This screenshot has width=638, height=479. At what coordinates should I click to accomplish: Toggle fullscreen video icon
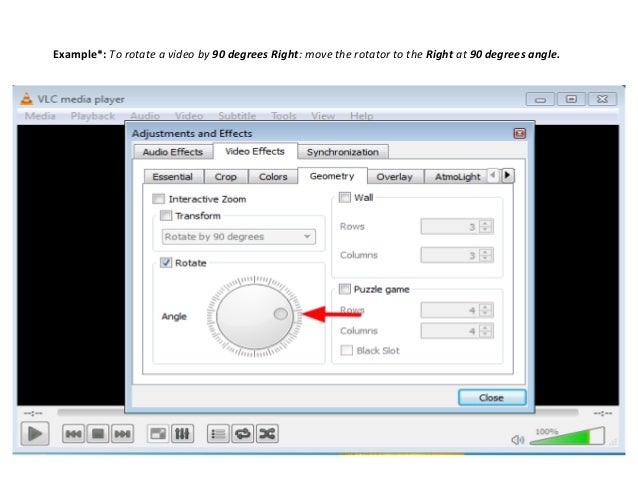[158, 434]
